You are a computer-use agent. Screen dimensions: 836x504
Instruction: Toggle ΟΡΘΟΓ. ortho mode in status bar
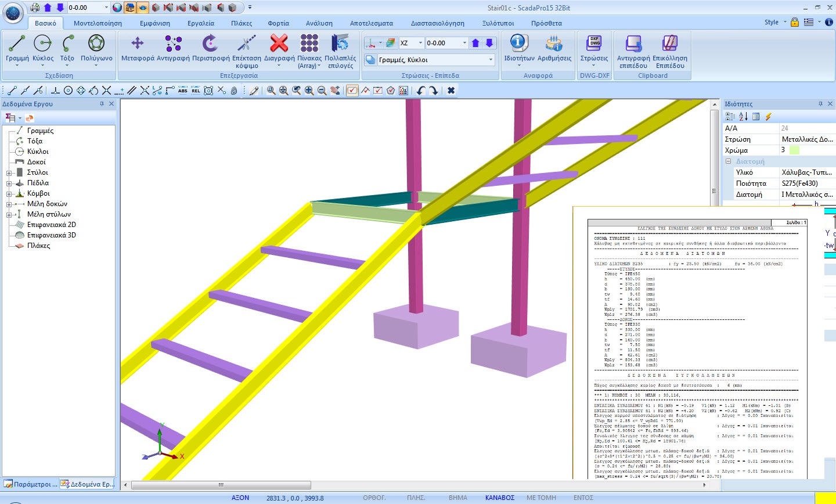pyautogui.click(x=374, y=498)
